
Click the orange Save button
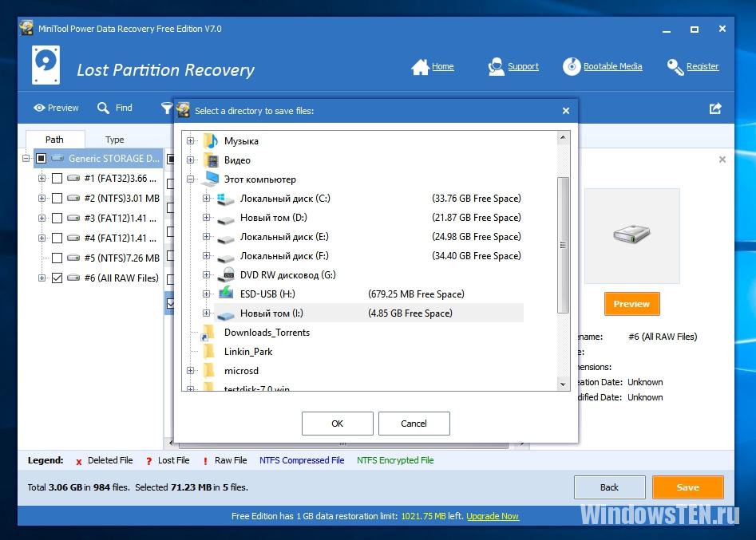(688, 487)
